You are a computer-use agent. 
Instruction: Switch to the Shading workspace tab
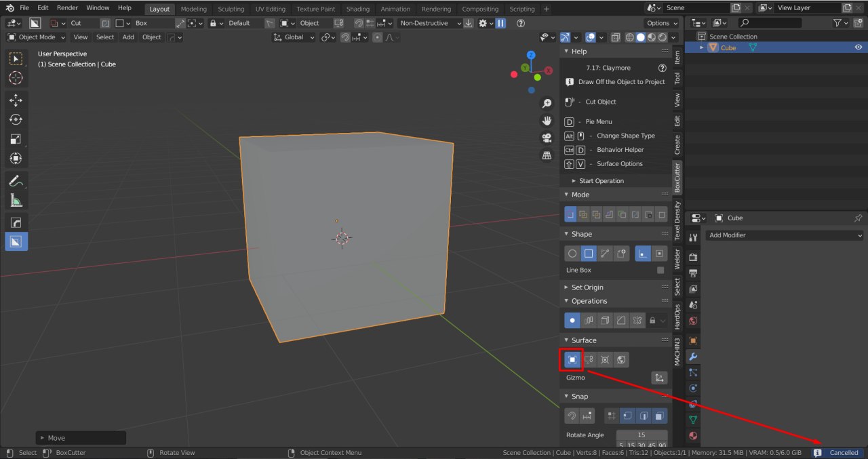click(358, 9)
